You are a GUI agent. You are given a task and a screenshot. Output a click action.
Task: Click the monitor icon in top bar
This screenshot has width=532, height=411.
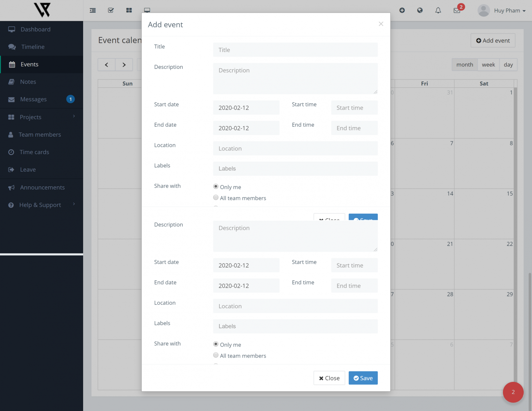(147, 10)
